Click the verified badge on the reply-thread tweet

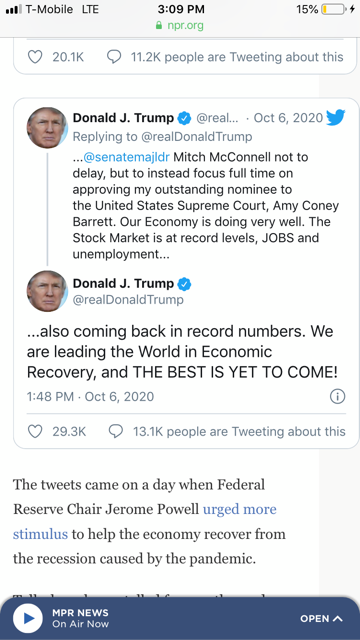184,118
